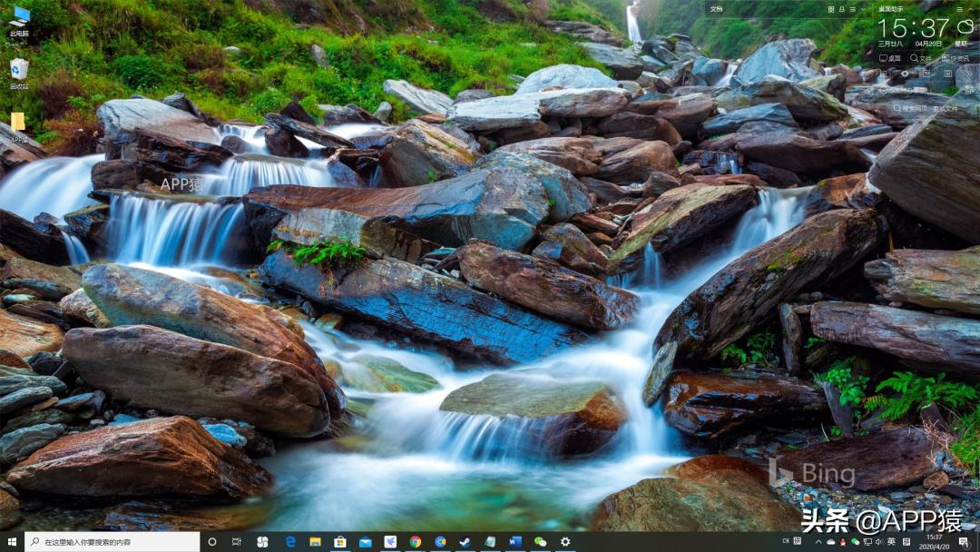Open the Windows Start menu

pyautogui.click(x=11, y=542)
